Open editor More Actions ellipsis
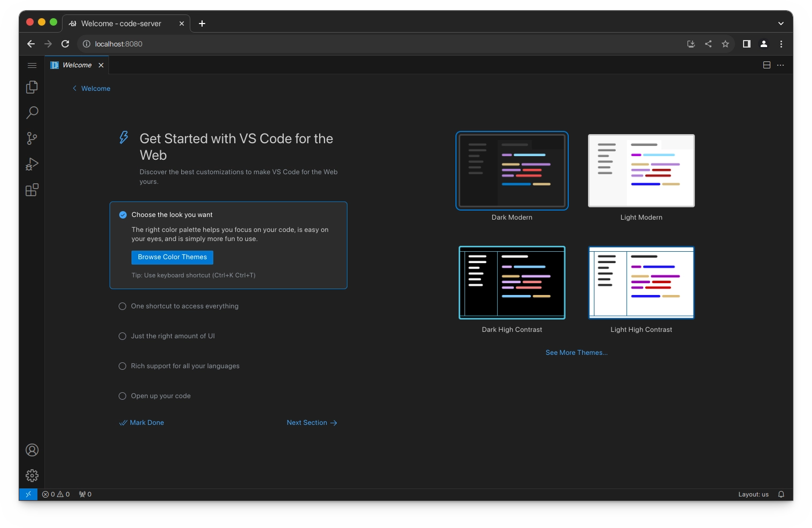 click(x=780, y=65)
